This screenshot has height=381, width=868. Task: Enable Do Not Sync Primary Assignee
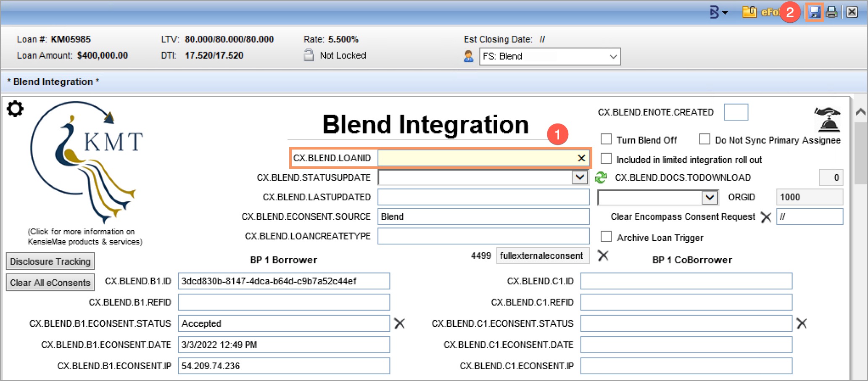[705, 139]
